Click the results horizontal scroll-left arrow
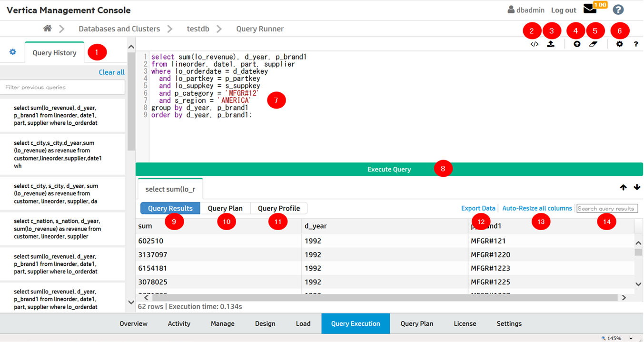The width and height of the screenshot is (644, 342). coord(146,298)
